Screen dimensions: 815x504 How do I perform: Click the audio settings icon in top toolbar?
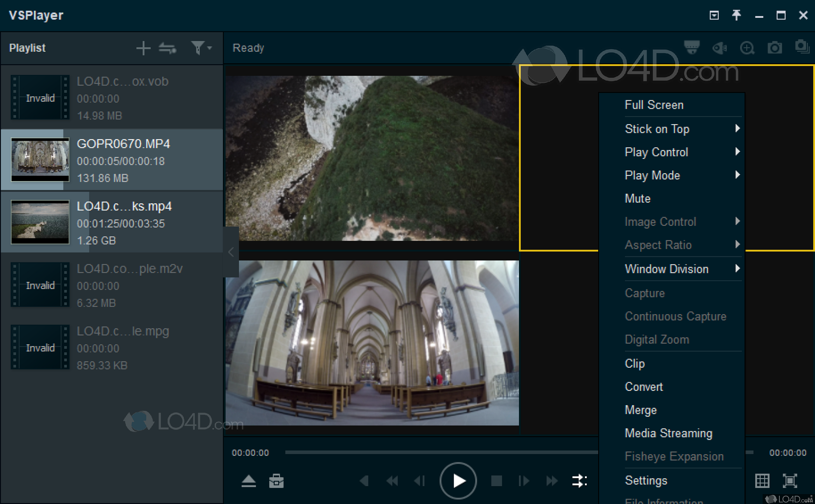click(719, 48)
